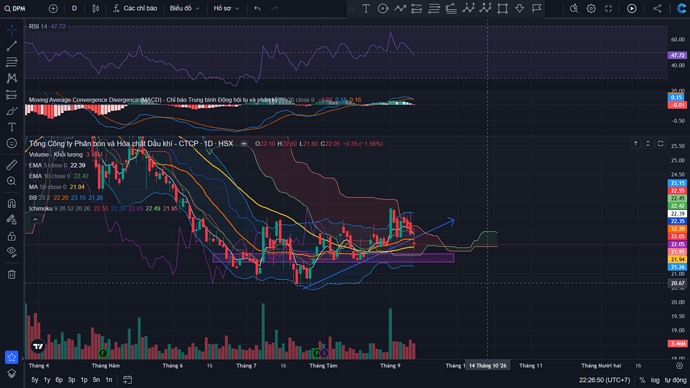Activate the zoom in tool
Image resolution: width=690 pixels, height=388 pixels.
pyautogui.click(x=12, y=181)
